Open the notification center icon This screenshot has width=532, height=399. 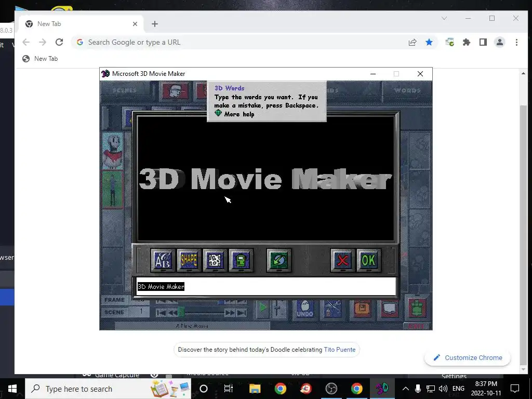515,389
